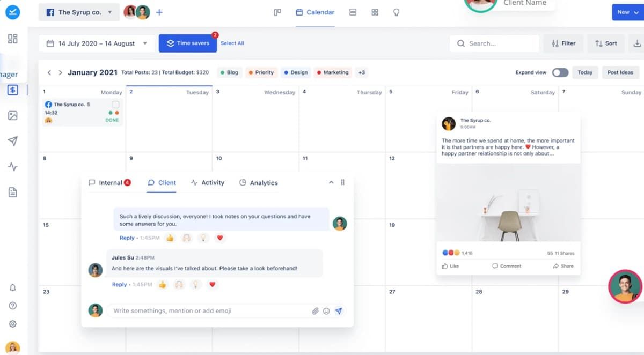
Task: Open the settings gear in the sidebar
Action: [13, 324]
